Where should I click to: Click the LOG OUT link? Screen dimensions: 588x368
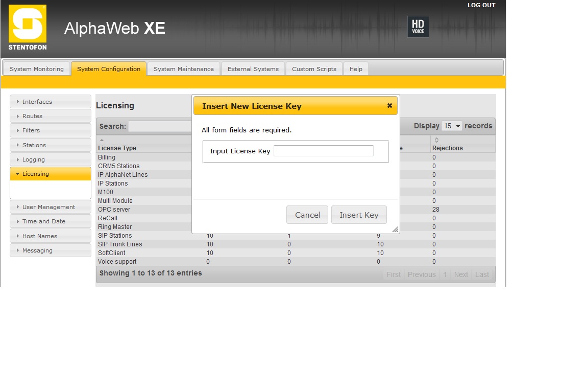tap(481, 5)
